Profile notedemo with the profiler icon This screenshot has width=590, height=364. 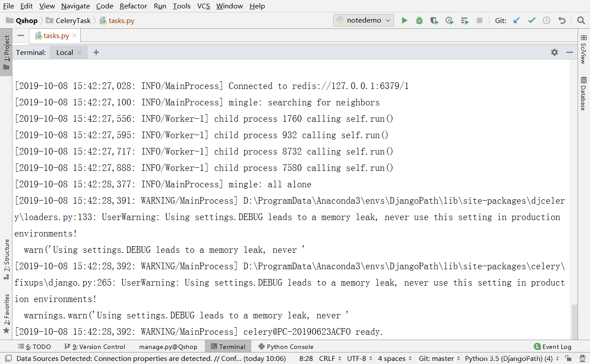[449, 20]
